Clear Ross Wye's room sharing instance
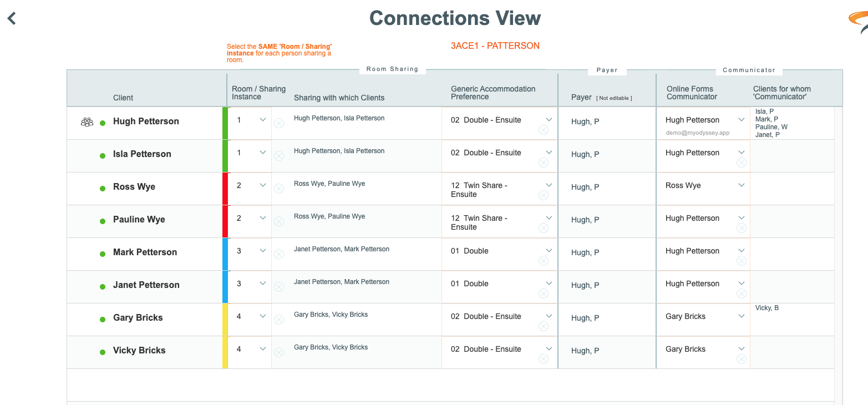Viewport: 868px width, 405px height. [279, 189]
